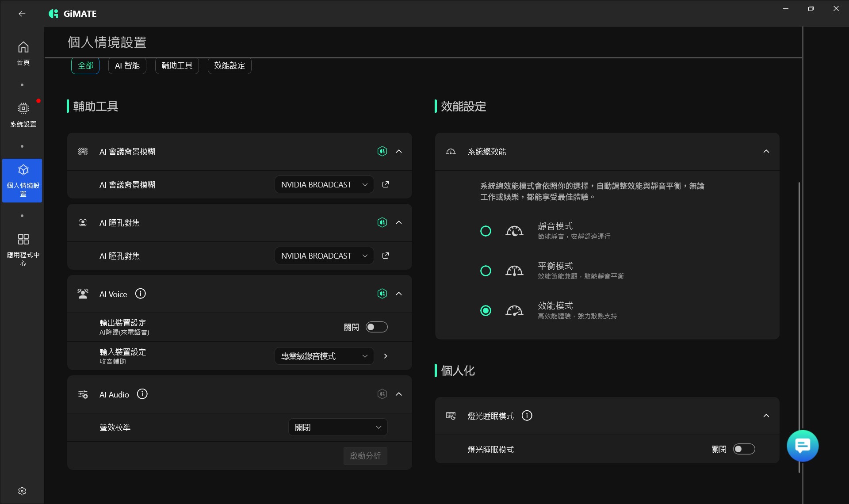Open the AI 會議背景模糊 NVIDIA BROADCAST dropdown

coord(324,184)
